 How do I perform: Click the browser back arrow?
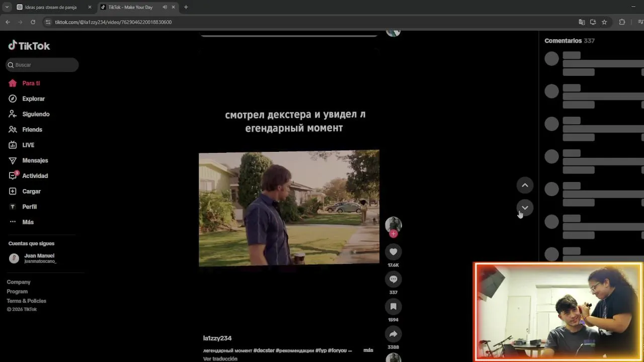point(8,22)
